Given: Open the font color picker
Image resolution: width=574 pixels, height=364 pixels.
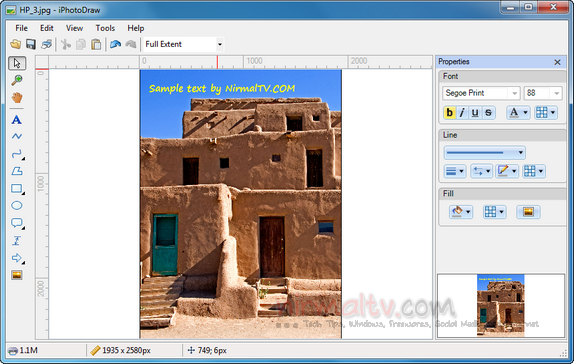Looking at the screenshot, I should coord(518,113).
